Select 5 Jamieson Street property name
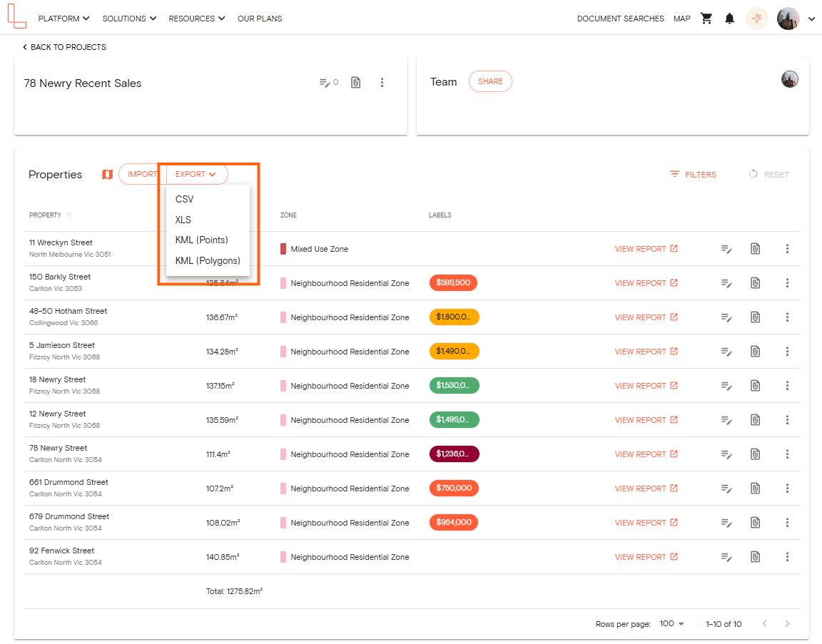822x644 pixels. [62, 345]
